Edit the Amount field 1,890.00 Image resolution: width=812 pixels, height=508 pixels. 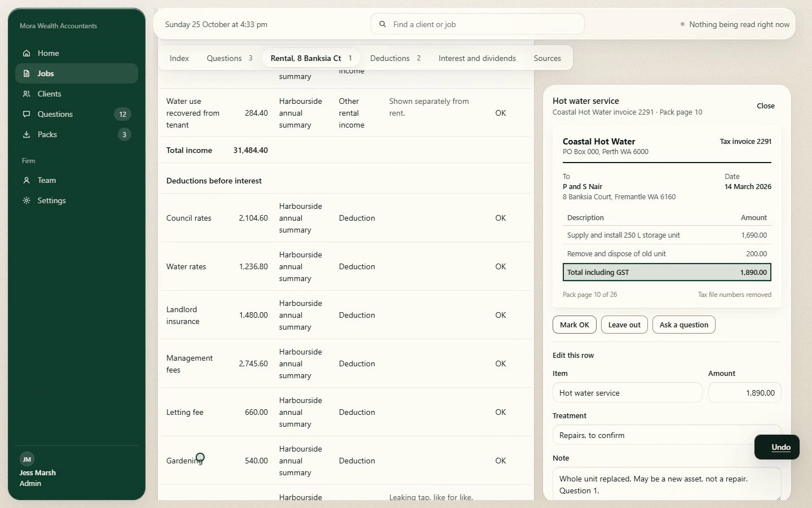[744, 393]
